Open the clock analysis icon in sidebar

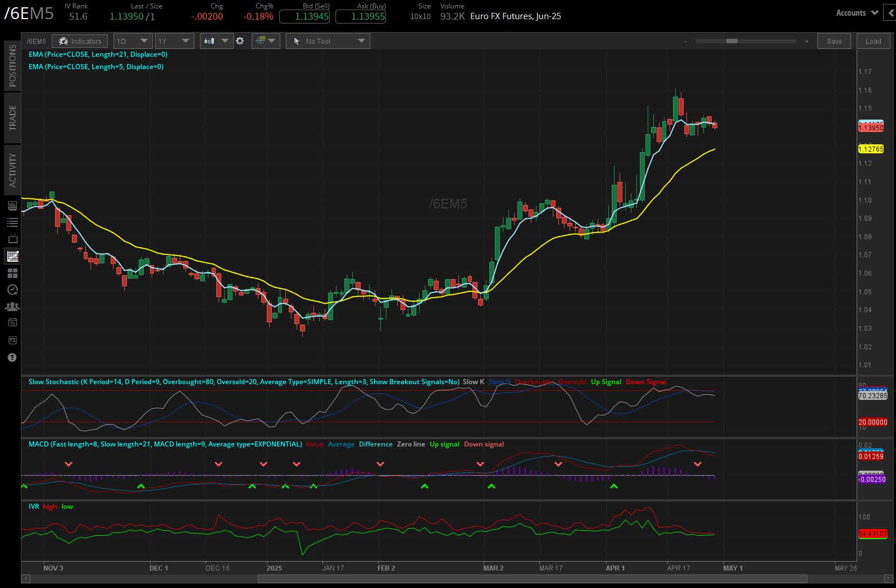pyautogui.click(x=12, y=290)
